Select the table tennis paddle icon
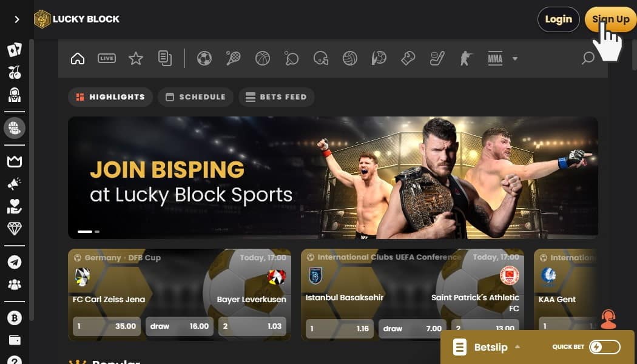This screenshot has height=364, width=637. [292, 58]
